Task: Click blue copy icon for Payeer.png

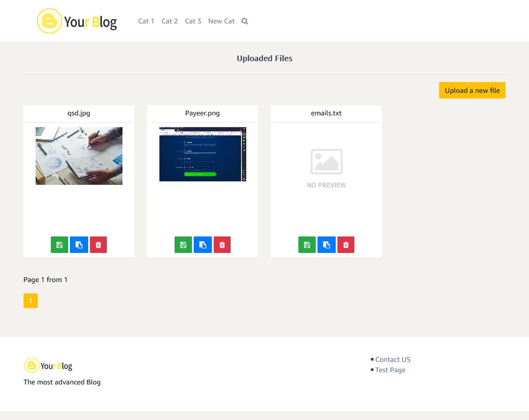Action: click(x=203, y=245)
